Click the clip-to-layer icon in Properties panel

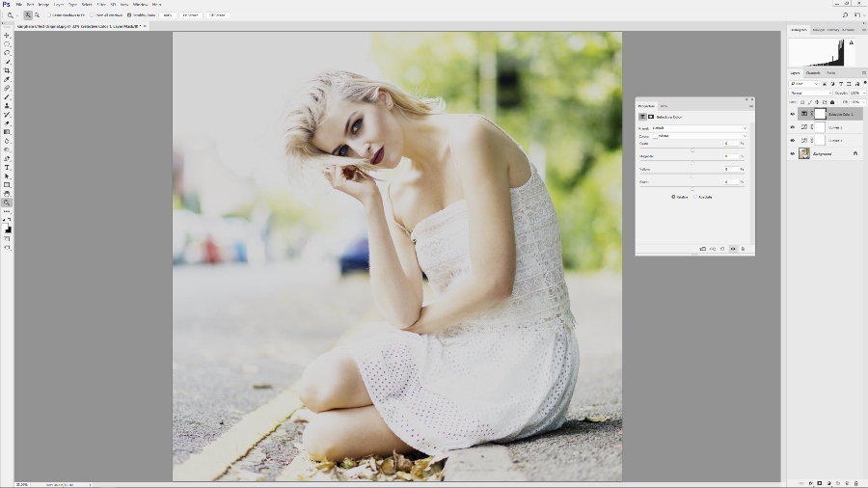point(702,249)
